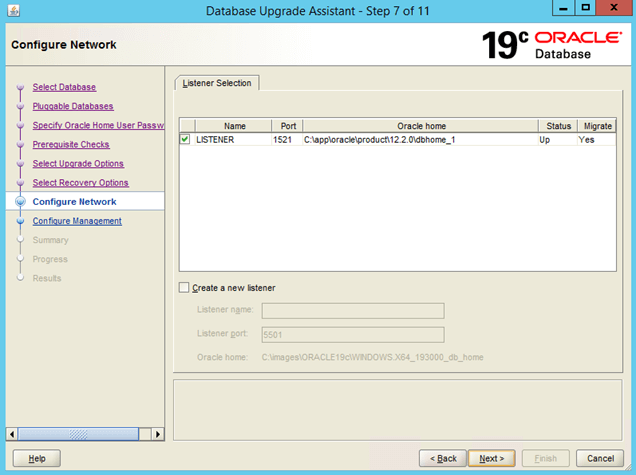The width and height of the screenshot is (636, 475).
Task: Maximize the Database Upgrade Assistant window
Action: coord(585,8)
